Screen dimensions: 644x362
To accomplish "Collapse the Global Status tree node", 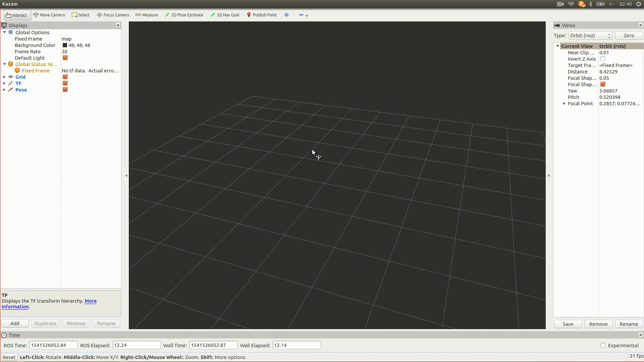I will (5, 64).
